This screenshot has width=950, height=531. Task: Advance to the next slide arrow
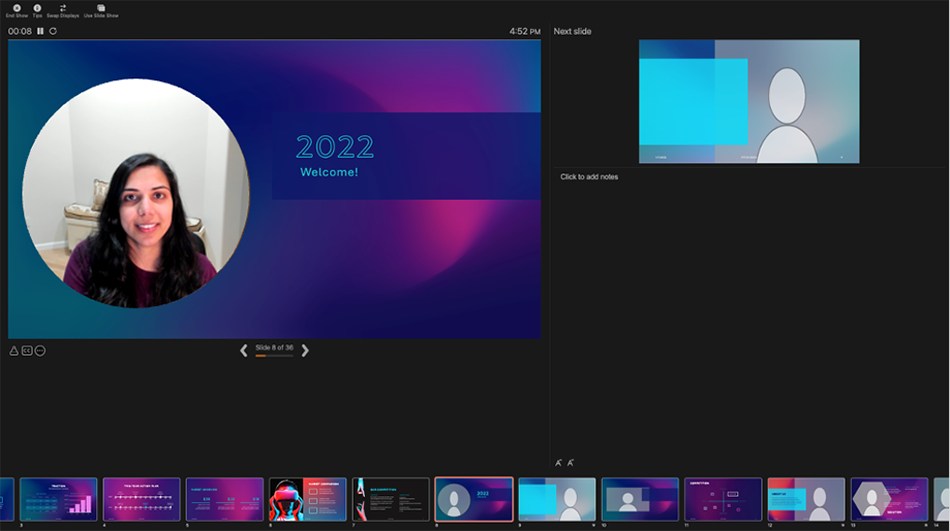305,350
